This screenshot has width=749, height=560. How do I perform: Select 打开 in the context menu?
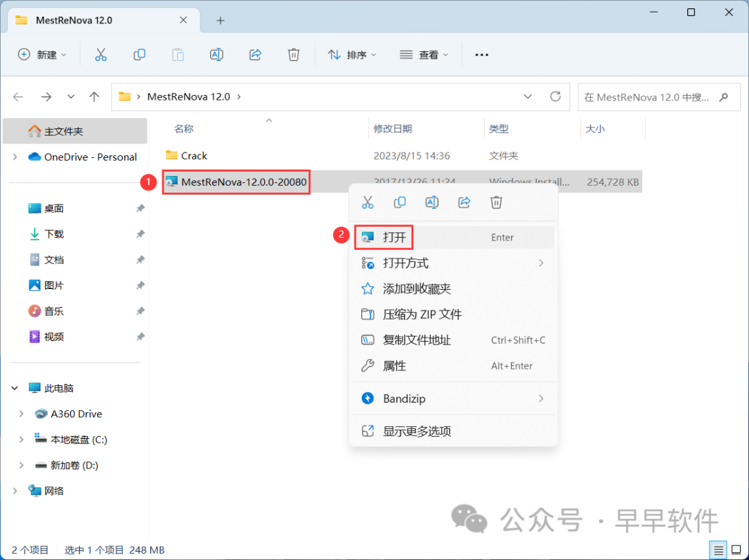[394, 238]
